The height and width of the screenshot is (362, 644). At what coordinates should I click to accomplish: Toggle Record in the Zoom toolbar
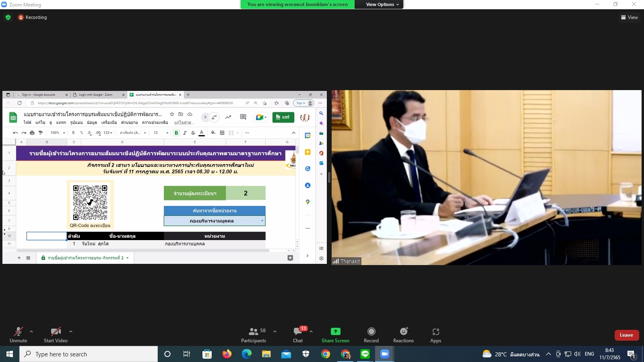(371, 335)
